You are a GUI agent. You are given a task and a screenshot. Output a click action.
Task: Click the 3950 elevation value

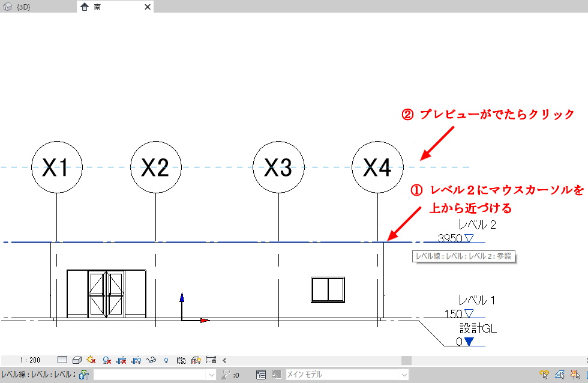pos(450,238)
